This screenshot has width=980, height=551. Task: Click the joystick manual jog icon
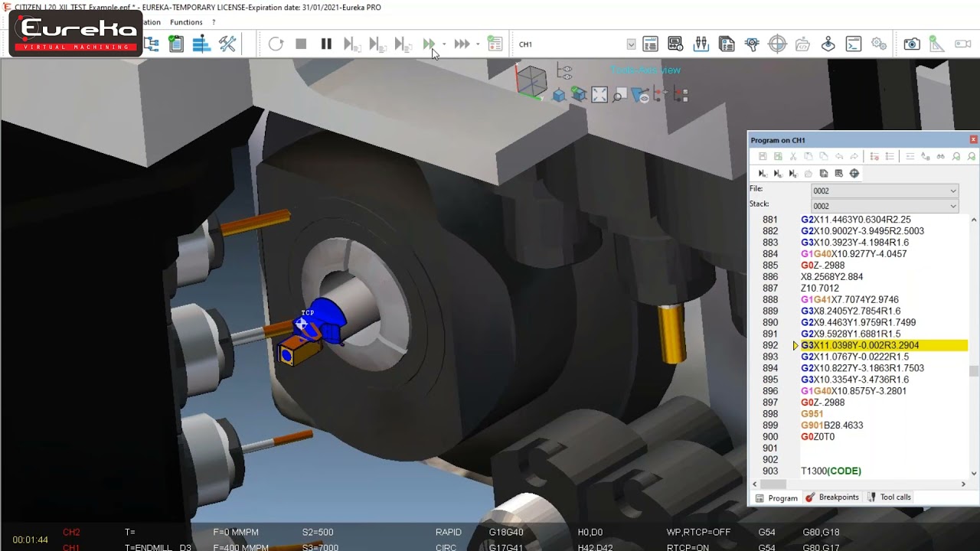pos(828,44)
